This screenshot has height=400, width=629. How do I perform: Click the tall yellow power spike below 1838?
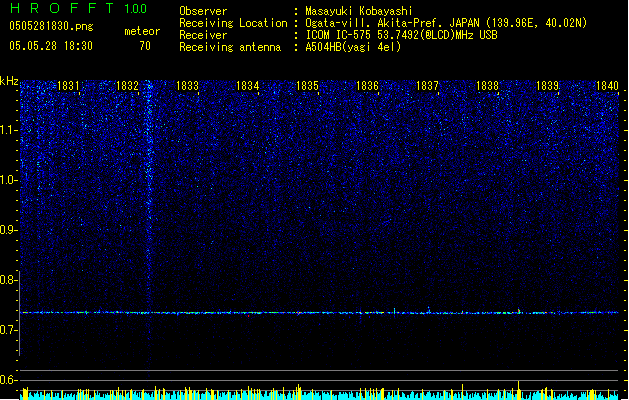click(x=519, y=390)
